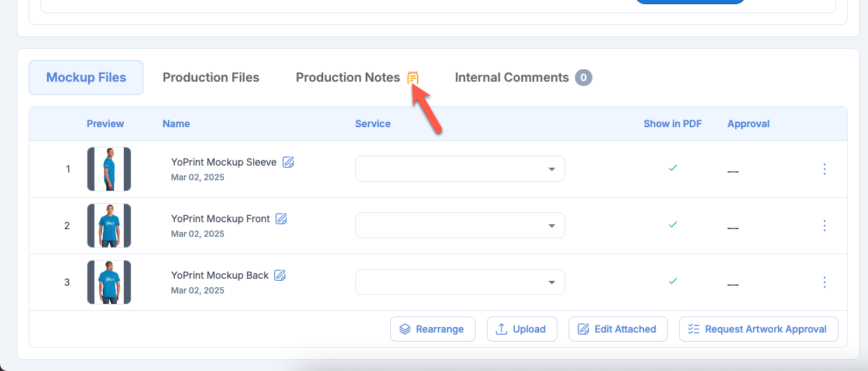Expand Service dropdown for Mockup Front
The image size is (868, 371).
point(460,226)
